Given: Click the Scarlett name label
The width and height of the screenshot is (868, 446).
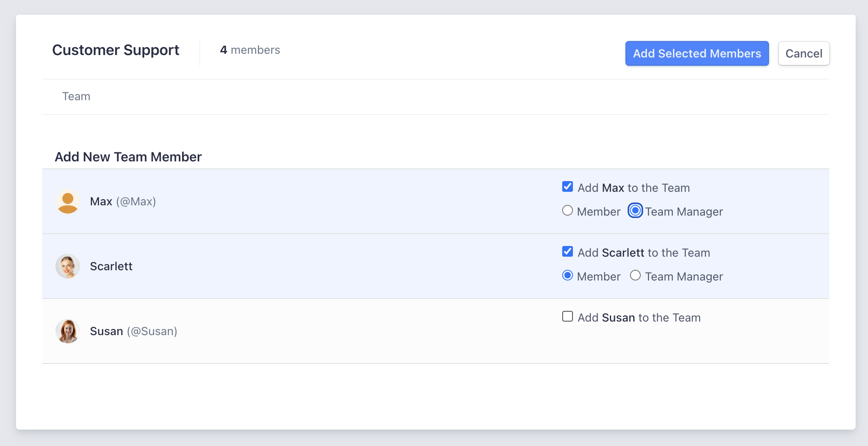Looking at the screenshot, I should click(111, 267).
